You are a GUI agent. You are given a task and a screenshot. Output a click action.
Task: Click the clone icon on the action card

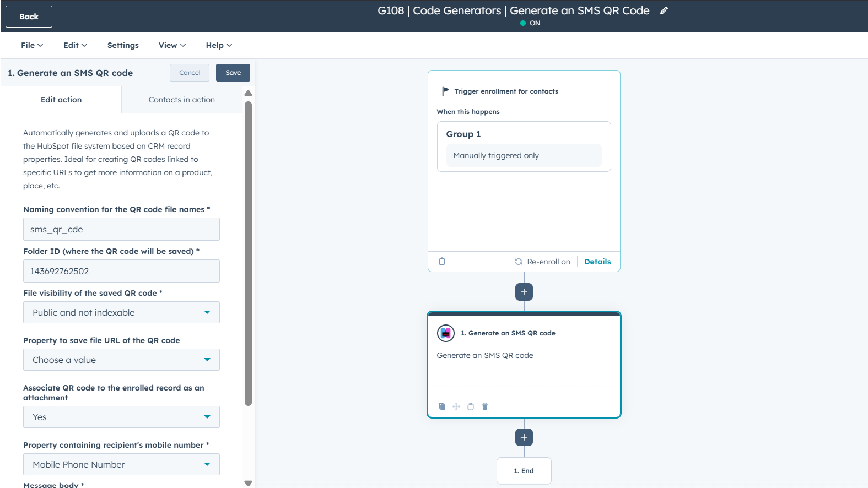(x=442, y=406)
